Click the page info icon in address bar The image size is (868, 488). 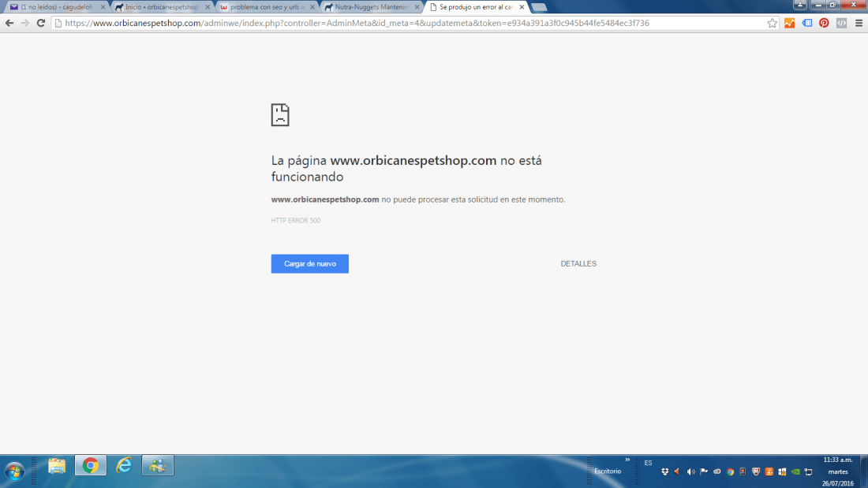click(x=58, y=23)
